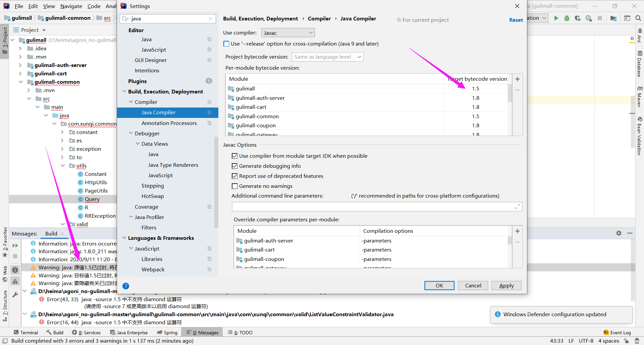Select Annotation Processors in settings tree
644x345 pixels.
coord(169,123)
